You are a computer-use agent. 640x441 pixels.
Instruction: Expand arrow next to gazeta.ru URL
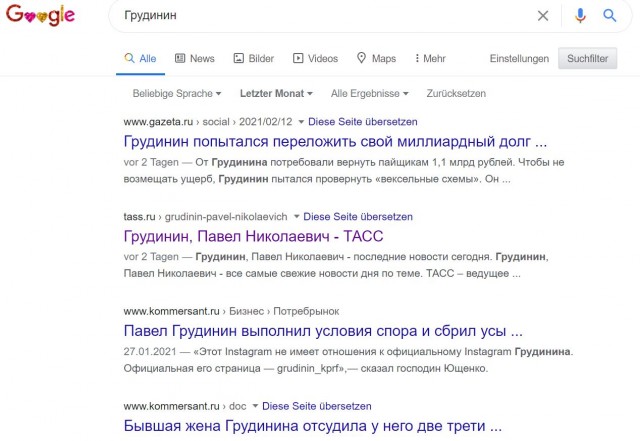[x=301, y=122]
